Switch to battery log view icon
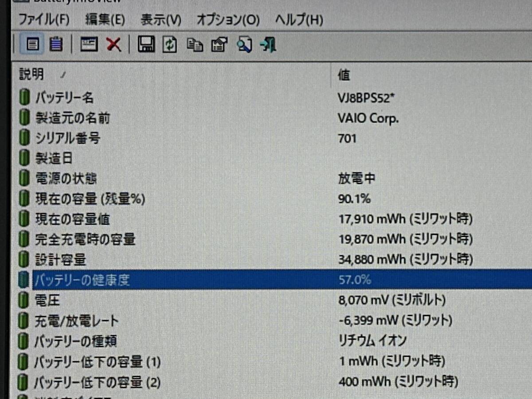Viewport: 532px width, 399px height. pyautogui.click(x=55, y=44)
